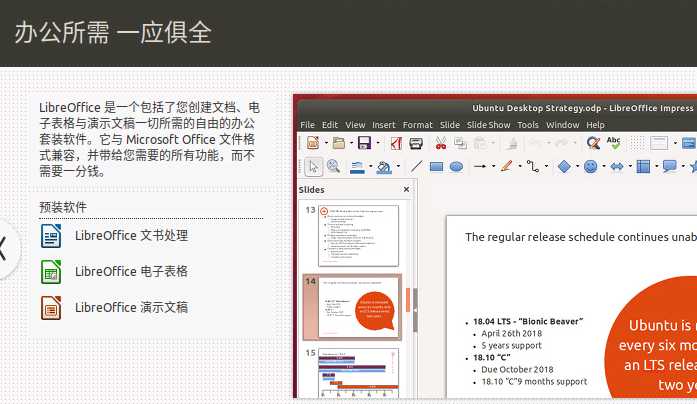Click the Open folder icon

(x=339, y=143)
